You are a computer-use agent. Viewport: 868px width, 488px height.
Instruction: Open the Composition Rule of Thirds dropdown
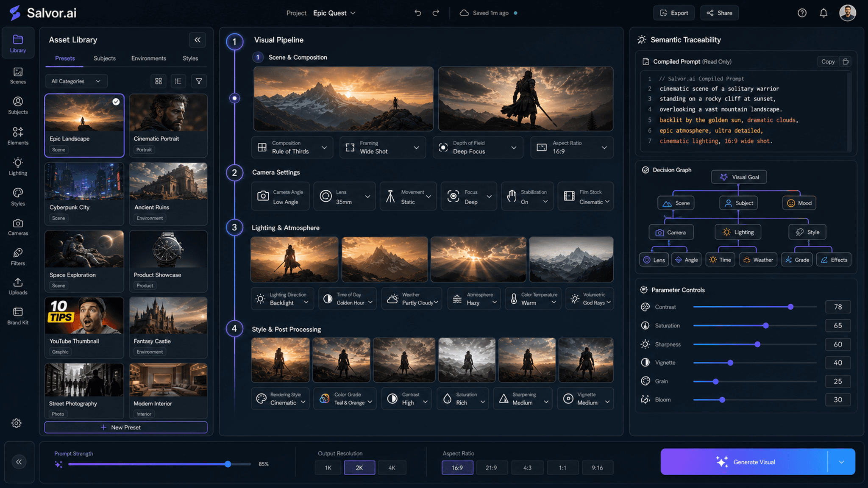pos(292,147)
